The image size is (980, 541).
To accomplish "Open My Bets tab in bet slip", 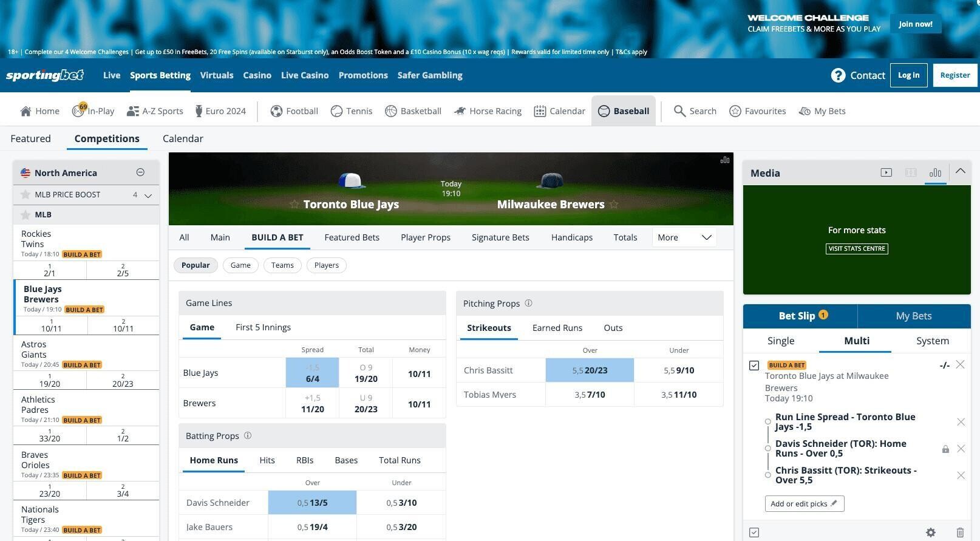I will pos(914,316).
